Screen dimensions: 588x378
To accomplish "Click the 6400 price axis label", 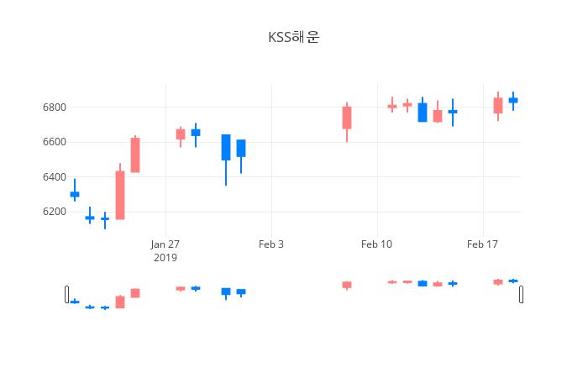I will tap(55, 177).
